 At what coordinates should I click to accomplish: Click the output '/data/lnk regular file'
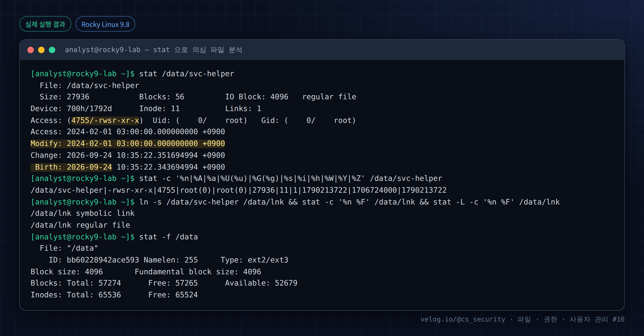[x=80, y=225]
